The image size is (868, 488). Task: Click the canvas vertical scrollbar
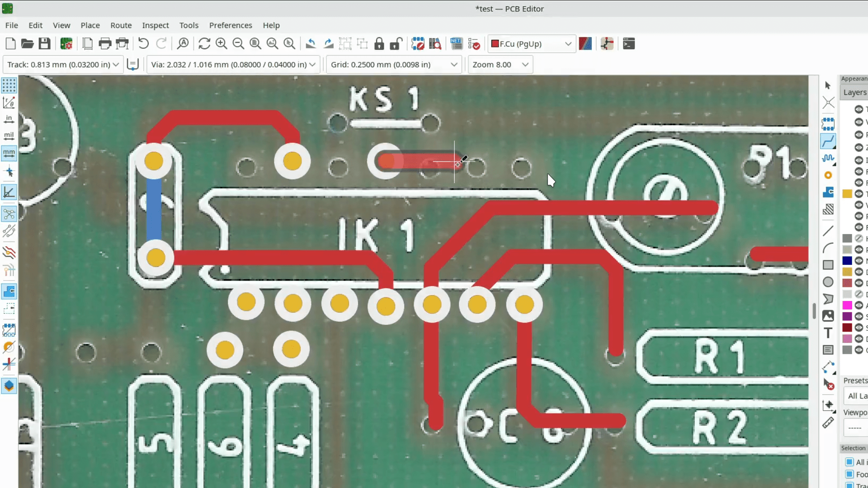(x=814, y=311)
